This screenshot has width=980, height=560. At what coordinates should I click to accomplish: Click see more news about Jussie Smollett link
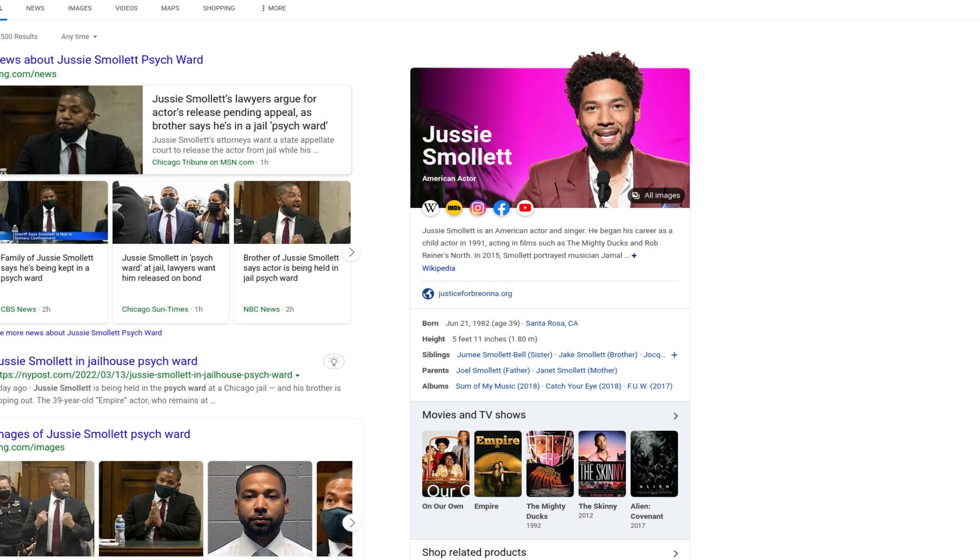(x=81, y=333)
